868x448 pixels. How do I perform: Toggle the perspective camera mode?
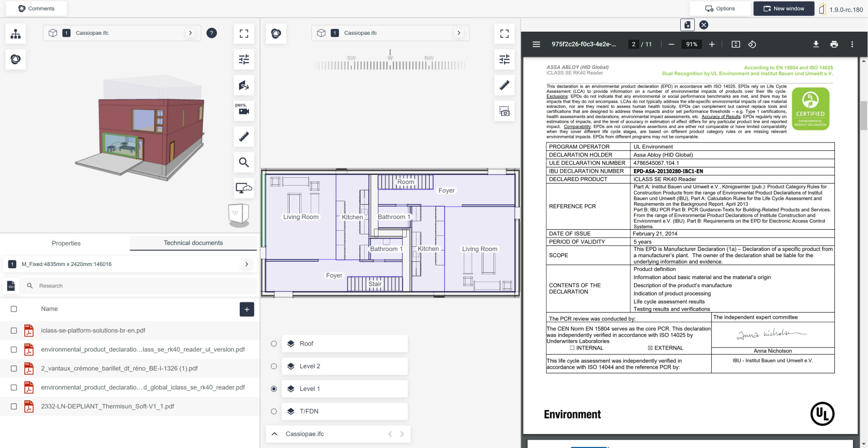point(244,110)
